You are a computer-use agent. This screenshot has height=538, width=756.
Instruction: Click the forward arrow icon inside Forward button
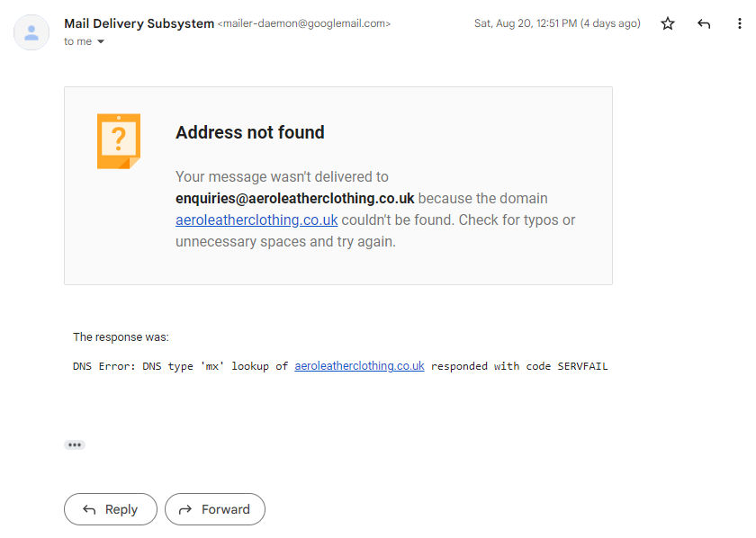pos(185,509)
